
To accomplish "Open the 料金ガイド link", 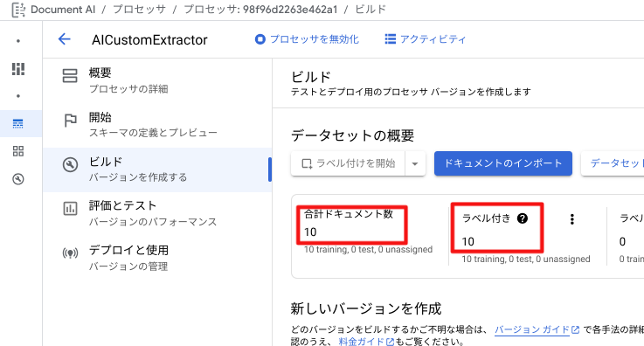I will pos(366,342).
